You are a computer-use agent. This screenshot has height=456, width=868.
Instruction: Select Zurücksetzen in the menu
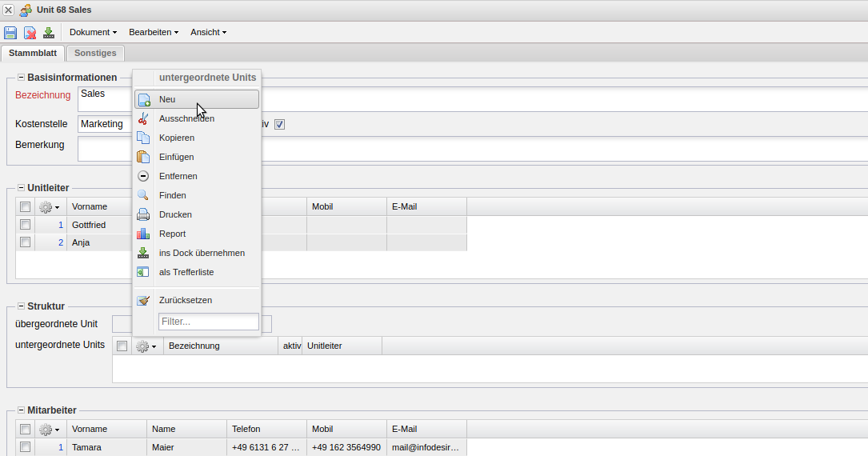[185, 300]
